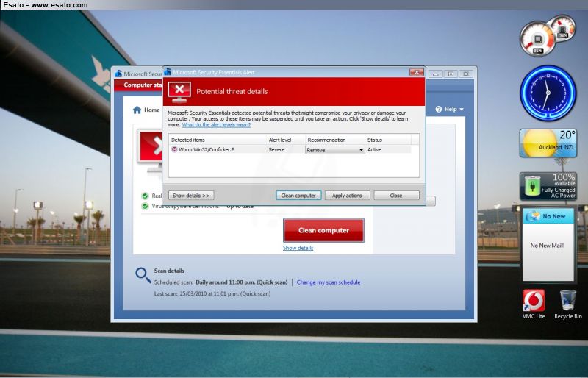Click the threat icon beside Conficker.B row
This screenshot has width=588, height=378.
[x=174, y=149]
